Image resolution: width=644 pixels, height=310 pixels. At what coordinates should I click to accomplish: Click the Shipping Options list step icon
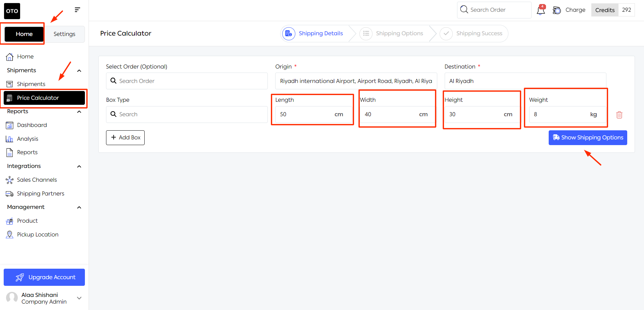[x=366, y=34]
